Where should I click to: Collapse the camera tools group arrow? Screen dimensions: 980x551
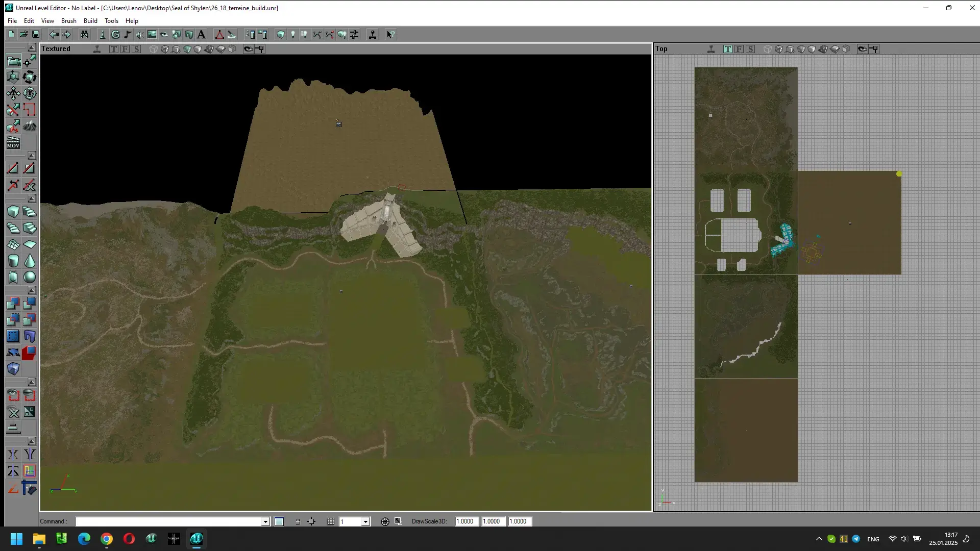click(x=32, y=47)
